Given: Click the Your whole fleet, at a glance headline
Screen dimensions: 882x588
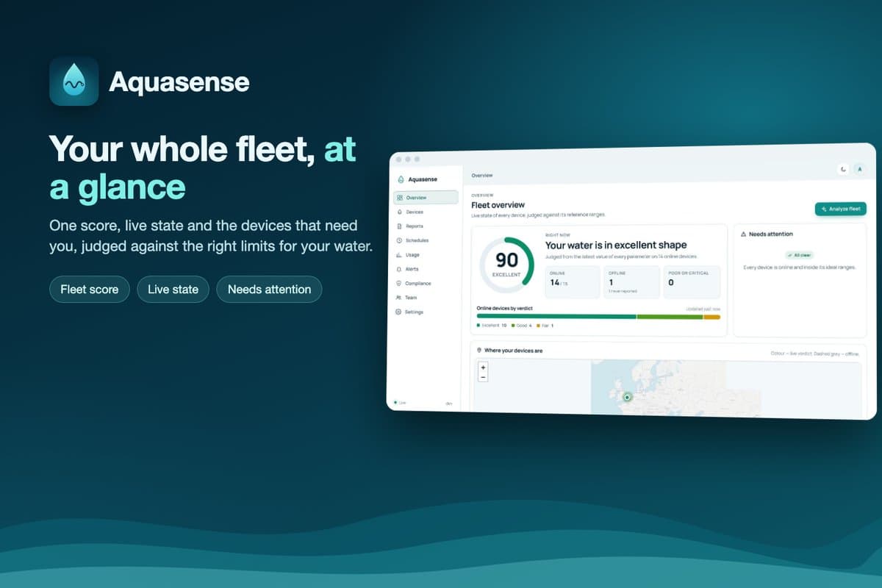Looking at the screenshot, I should coord(203,168).
